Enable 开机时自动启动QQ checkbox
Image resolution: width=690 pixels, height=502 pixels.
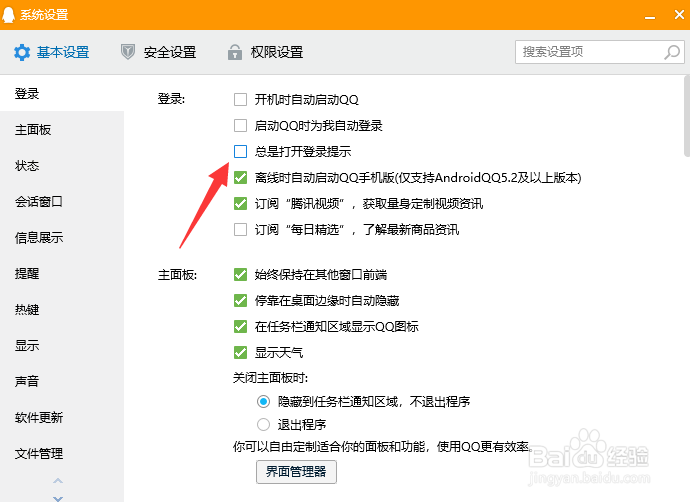pyautogui.click(x=240, y=99)
